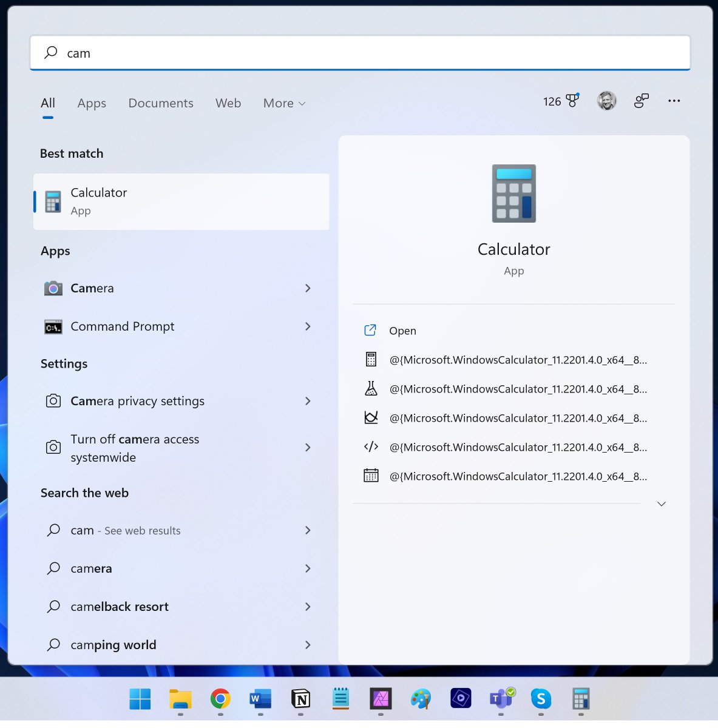This screenshot has width=718, height=728.
Task: Open "cam - See web results" suggestion
Action: click(x=181, y=530)
